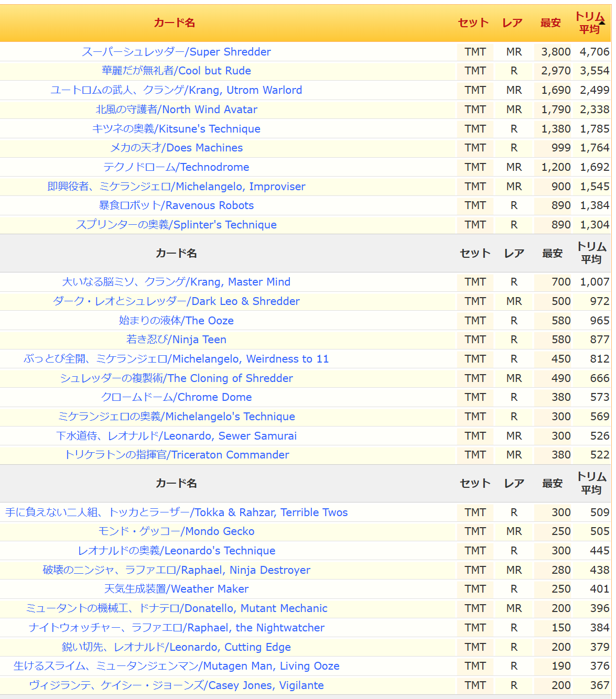The image size is (616, 699).
Task: Select The Cloning of Shredder link
Action: [x=176, y=378]
